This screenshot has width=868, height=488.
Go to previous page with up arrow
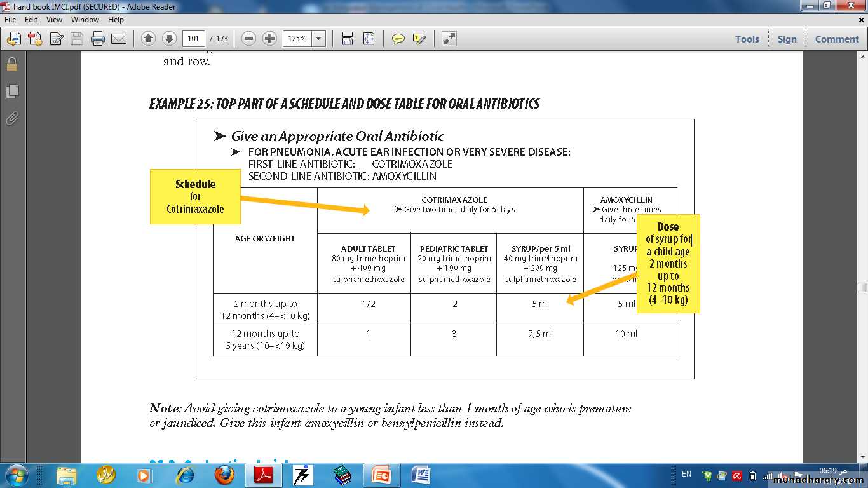tap(148, 39)
